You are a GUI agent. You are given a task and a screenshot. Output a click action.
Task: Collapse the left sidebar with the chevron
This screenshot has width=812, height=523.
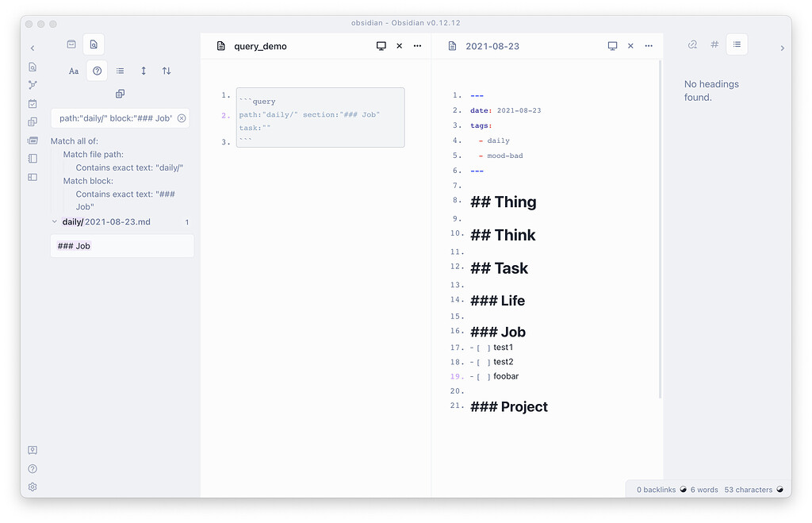(x=33, y=48)
